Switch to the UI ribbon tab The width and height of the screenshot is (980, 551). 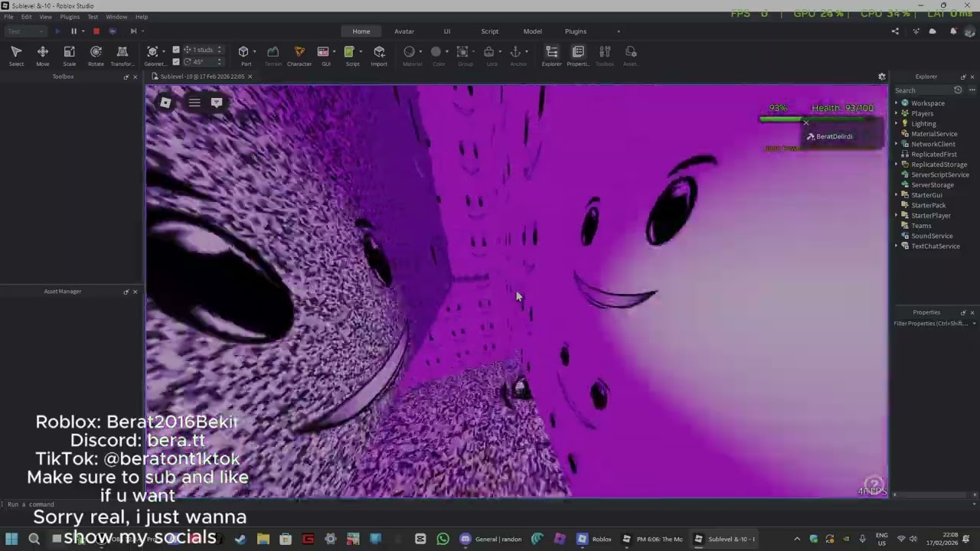(x=447, y=31)
